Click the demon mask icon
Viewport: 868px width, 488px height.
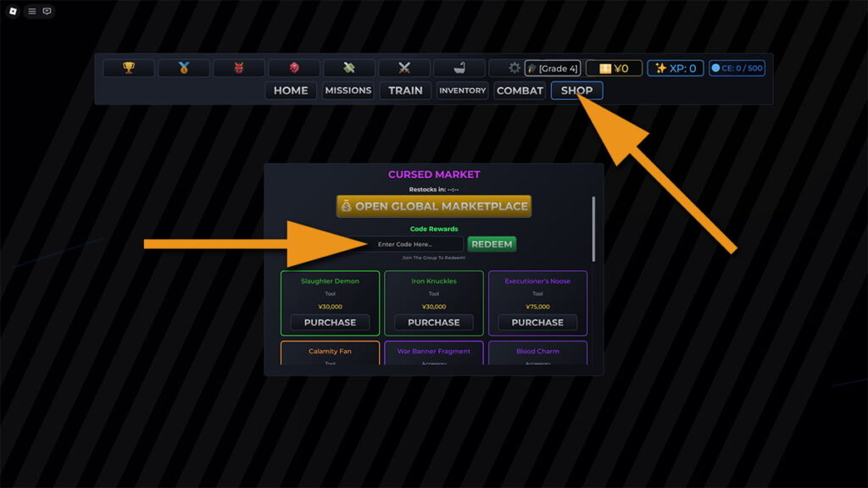click(x=238, y=67)
